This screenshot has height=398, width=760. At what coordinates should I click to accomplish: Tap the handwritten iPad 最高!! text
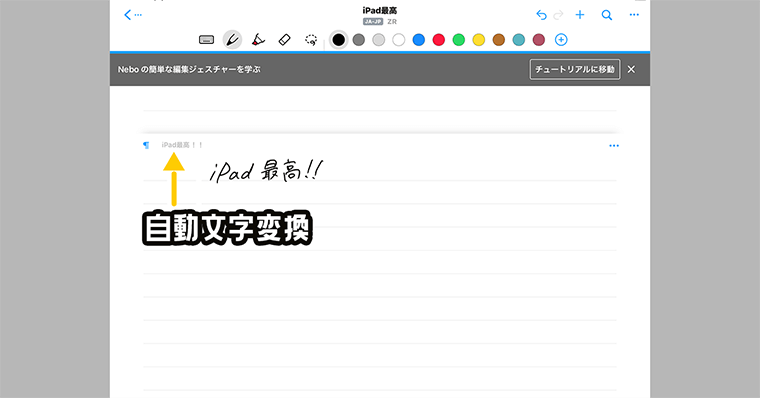tap(266, 171)
